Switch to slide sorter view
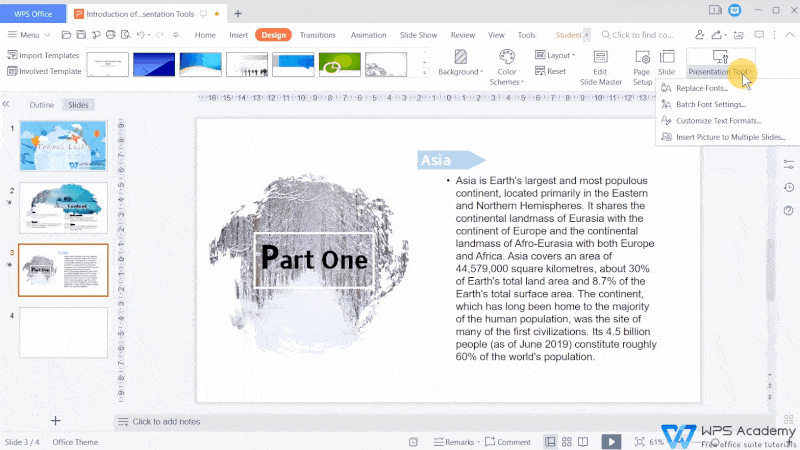Image resolution: width=800 pixels, height=450 pixels. click(567, 441)
